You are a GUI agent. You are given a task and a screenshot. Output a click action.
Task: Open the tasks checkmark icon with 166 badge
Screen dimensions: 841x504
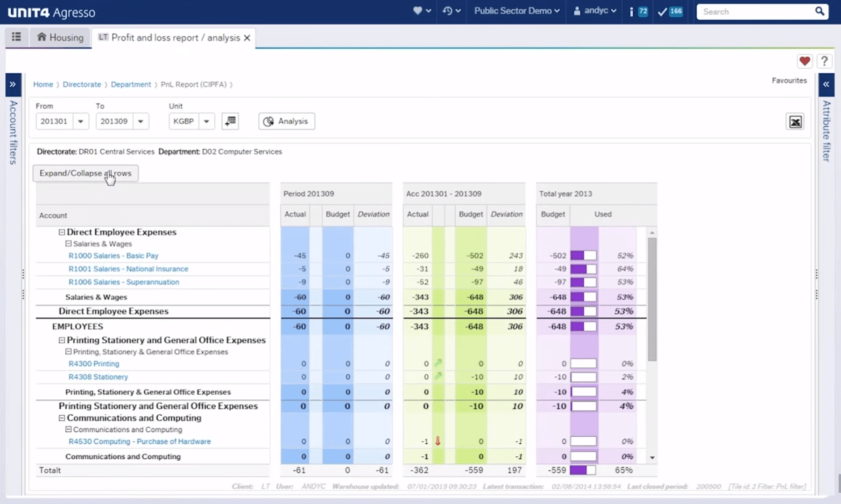(x=670, y=11)
